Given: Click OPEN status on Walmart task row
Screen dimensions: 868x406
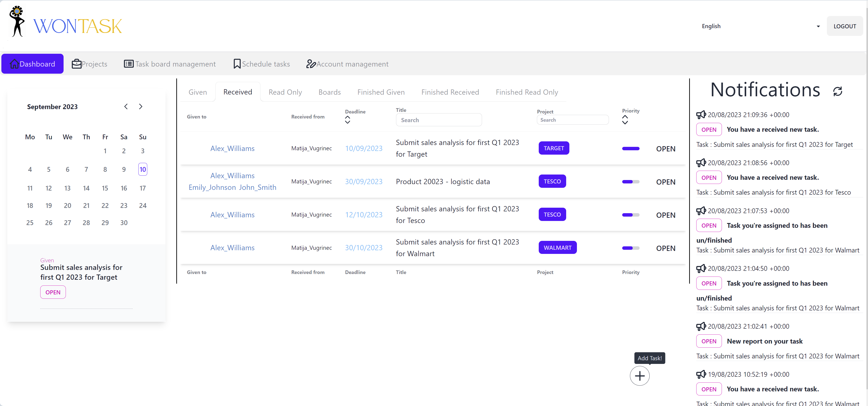Looking at the screenshot, I should click(x=665, y=248).
